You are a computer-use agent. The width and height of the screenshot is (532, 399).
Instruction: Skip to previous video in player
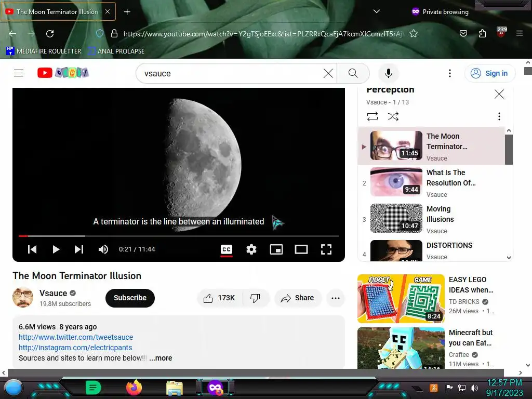point(32,249)
